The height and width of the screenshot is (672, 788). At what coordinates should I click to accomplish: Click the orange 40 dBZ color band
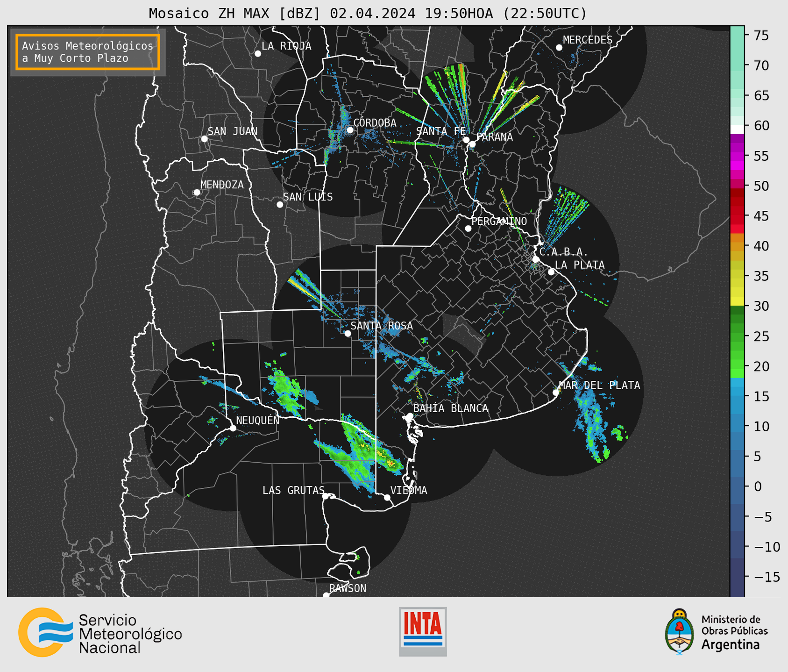(737, 246)
